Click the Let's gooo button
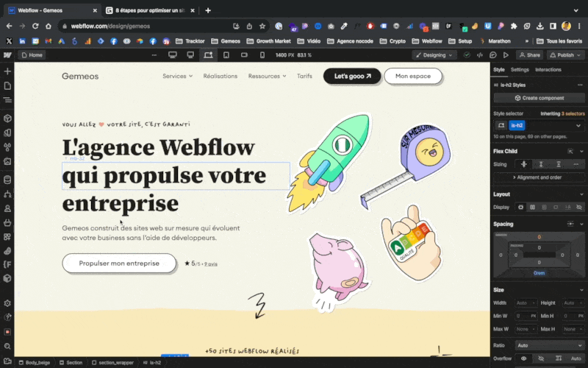This screenshot has height=368, width=588. (352, 77)
